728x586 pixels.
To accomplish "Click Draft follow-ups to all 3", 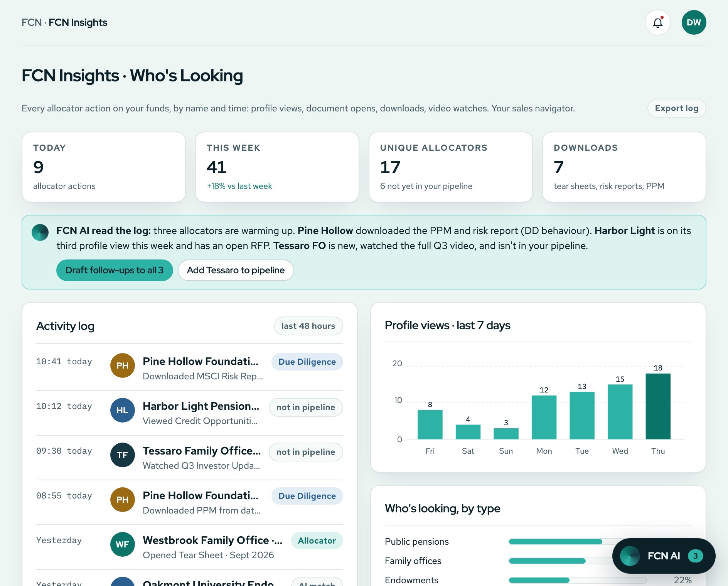I will pyautogui.click(x=115, y=270).
